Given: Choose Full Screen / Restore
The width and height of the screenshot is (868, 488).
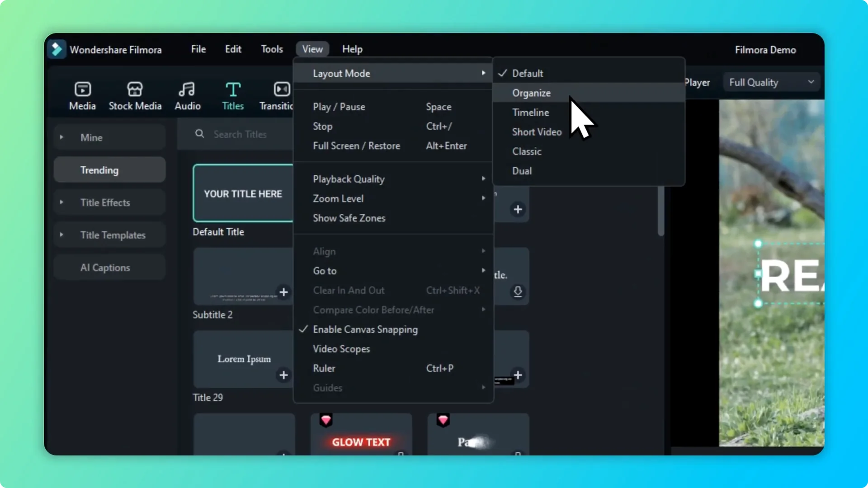Looking at the screenshot, I should point(393,145).
